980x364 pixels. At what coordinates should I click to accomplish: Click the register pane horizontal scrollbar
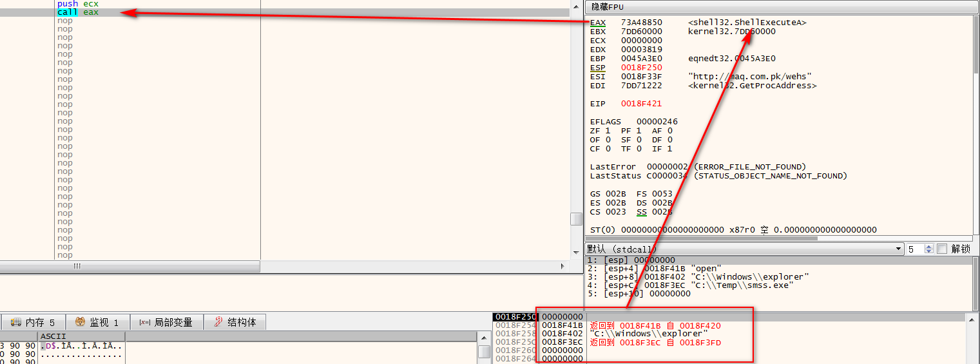778,238
